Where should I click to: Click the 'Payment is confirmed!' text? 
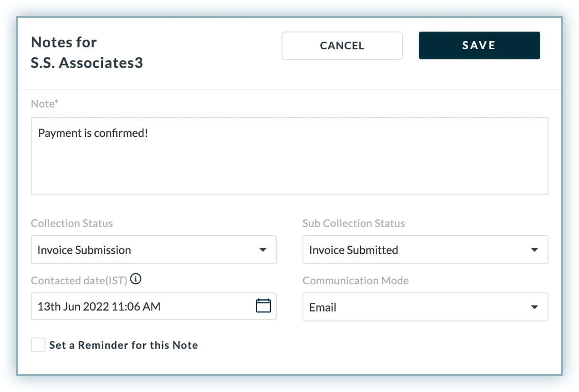pyautogui.click(x=93, y=134)
